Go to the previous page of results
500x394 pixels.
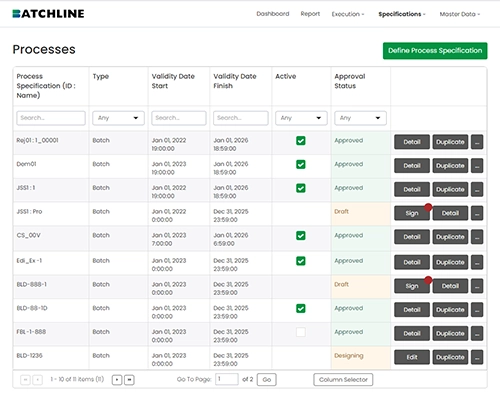[x=38, y=380]
